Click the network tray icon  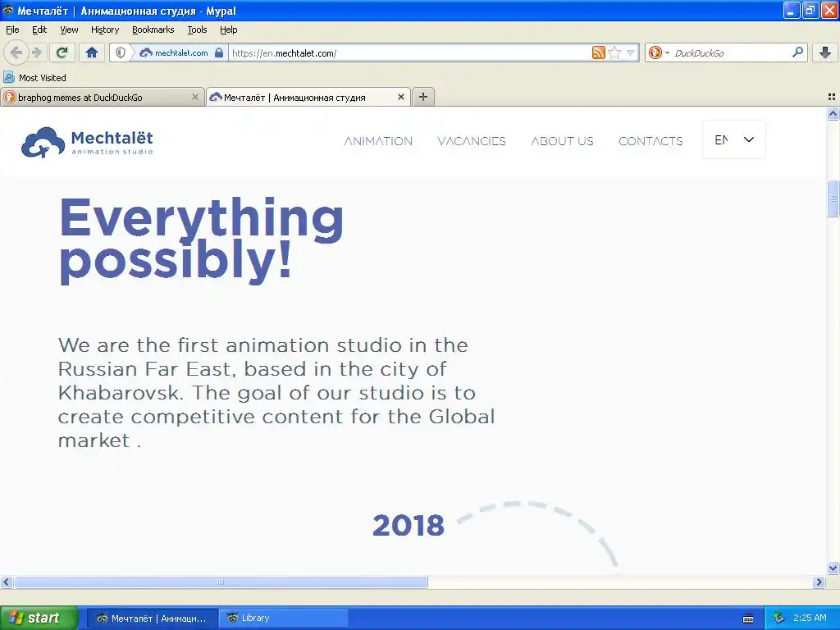coord(778,619)
